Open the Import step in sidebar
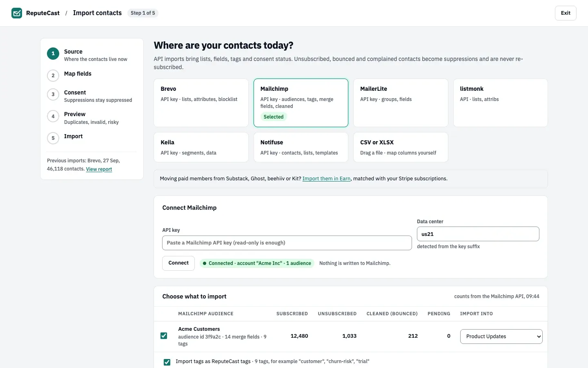The width and height of the screenshot is (588, 368). [73, 136]
